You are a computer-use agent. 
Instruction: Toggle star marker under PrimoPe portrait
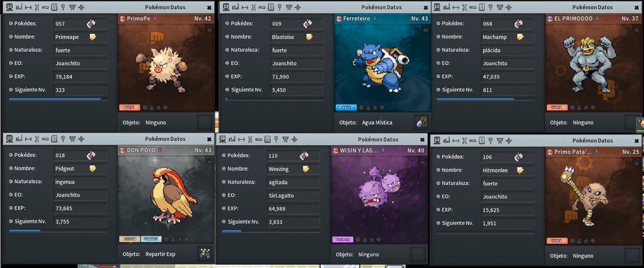click(x=158, y=107)
